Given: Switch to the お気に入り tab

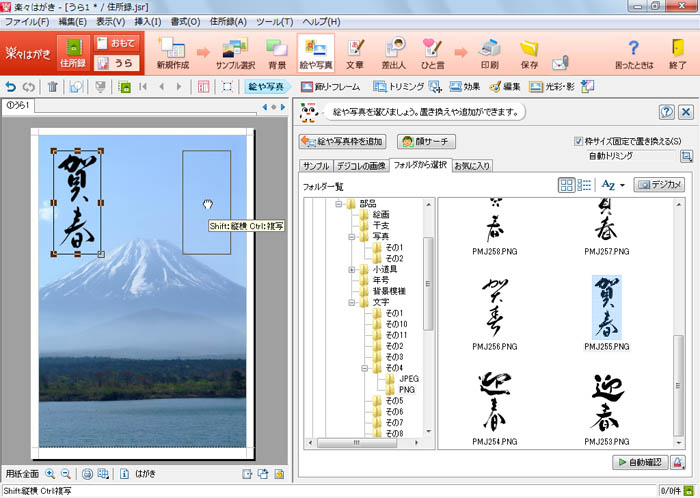Looking at the screenshot, I should 472,166.
